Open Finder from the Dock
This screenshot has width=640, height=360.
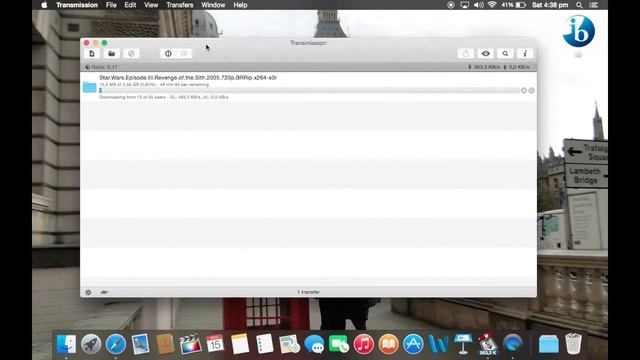pos(66,344)
